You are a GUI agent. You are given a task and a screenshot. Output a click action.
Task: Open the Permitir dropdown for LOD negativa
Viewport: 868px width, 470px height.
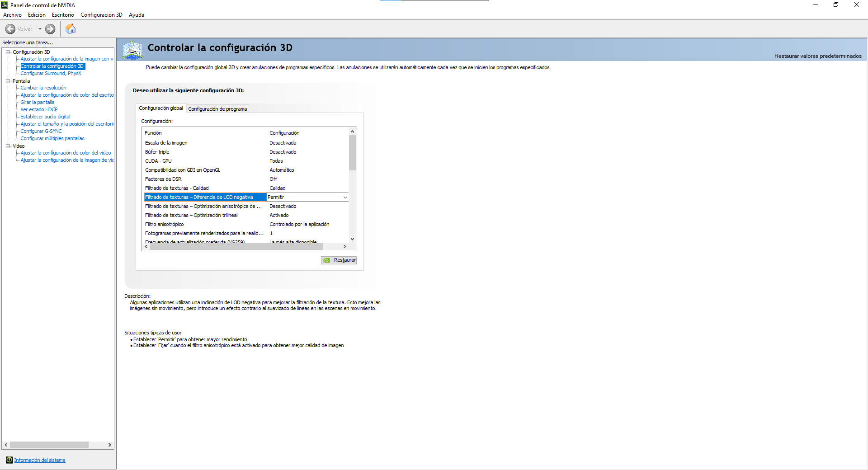(345, 197)
